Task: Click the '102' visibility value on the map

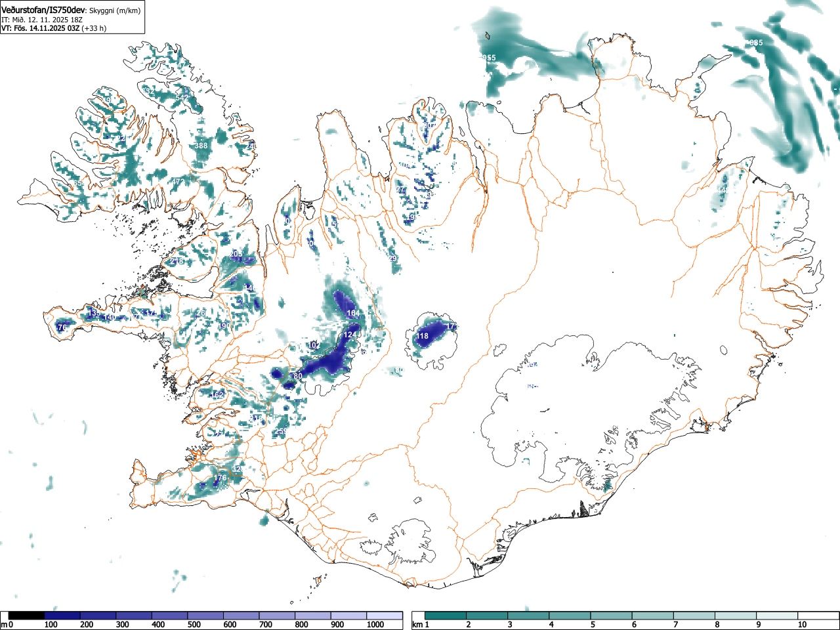Action: 314,345
